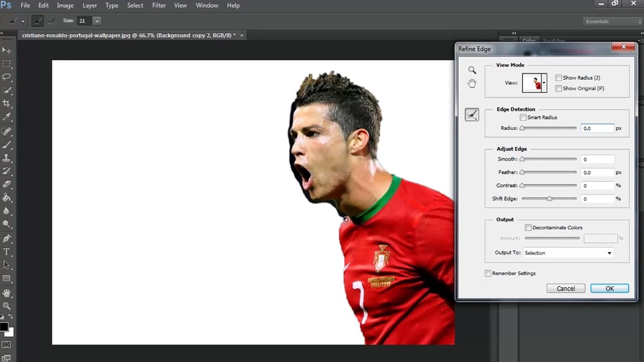
Task: Tick the Remember Settings checkbox
Action: pos(488,274)
